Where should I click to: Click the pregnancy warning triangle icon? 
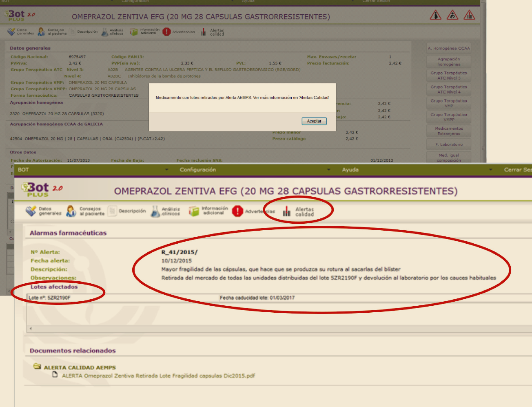point(436,16)
